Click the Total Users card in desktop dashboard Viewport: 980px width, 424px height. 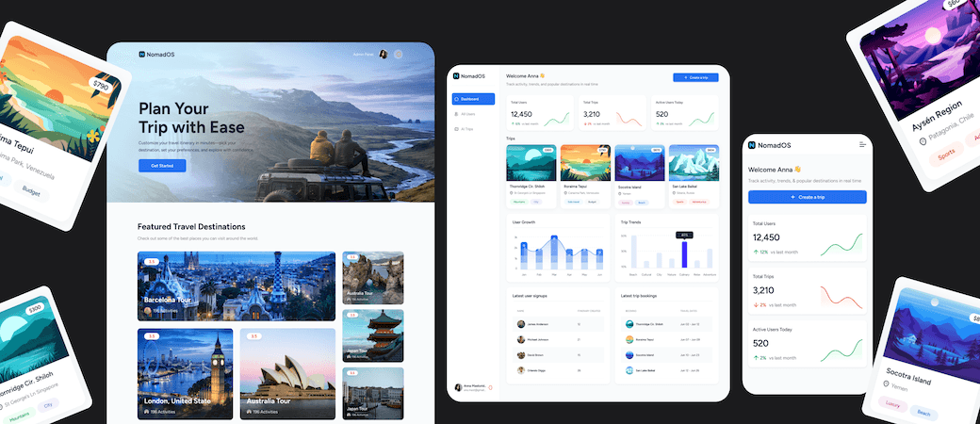[540, 113]
